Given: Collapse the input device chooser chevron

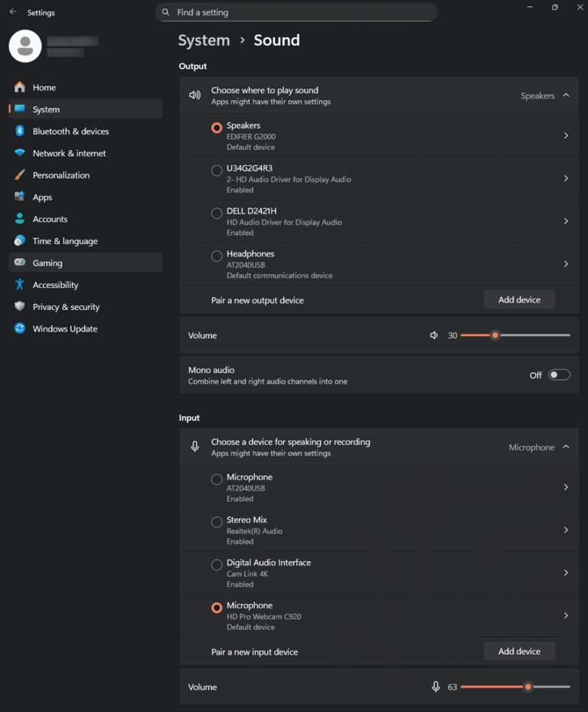Looking at the screenshot, I should pyautogui.click(x=566, y=446).
